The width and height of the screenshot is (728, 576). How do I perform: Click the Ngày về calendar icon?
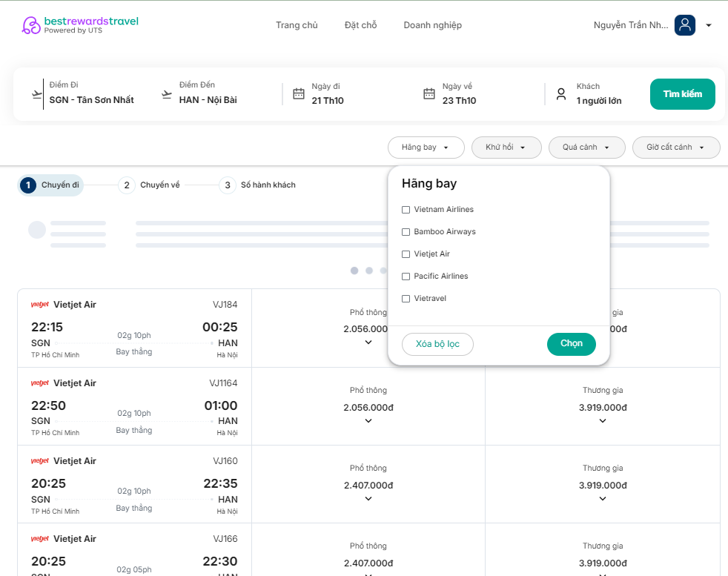(x=429, y=93)
